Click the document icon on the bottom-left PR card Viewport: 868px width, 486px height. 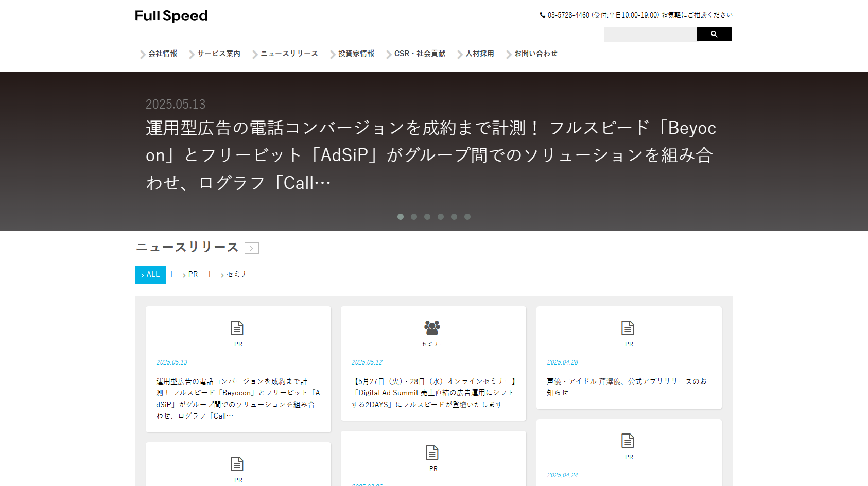click(237, 464)
